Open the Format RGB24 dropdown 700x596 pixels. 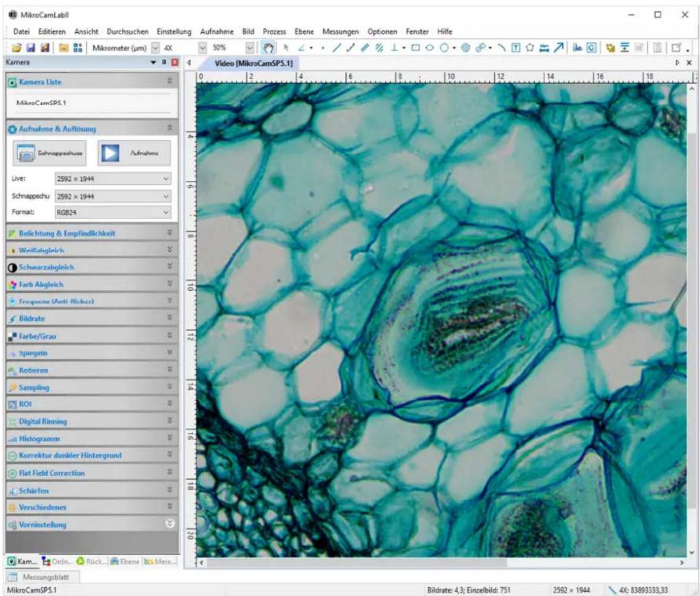tap(113, 212)
